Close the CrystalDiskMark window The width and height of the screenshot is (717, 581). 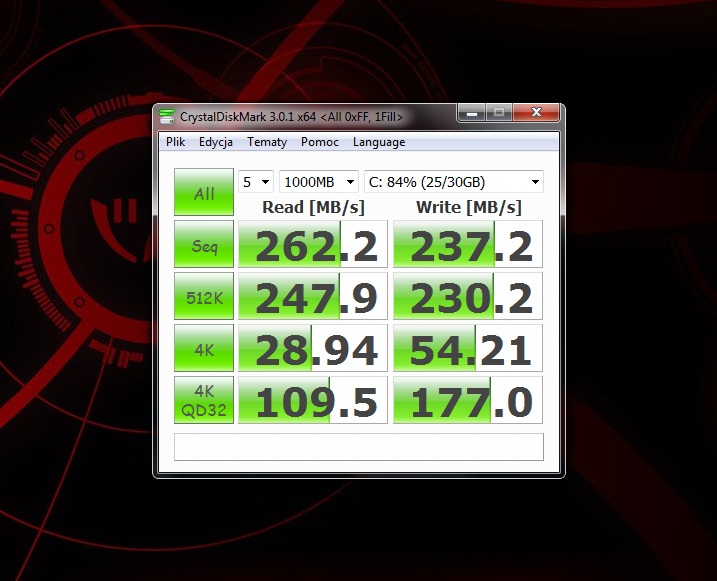coord(536,112)
